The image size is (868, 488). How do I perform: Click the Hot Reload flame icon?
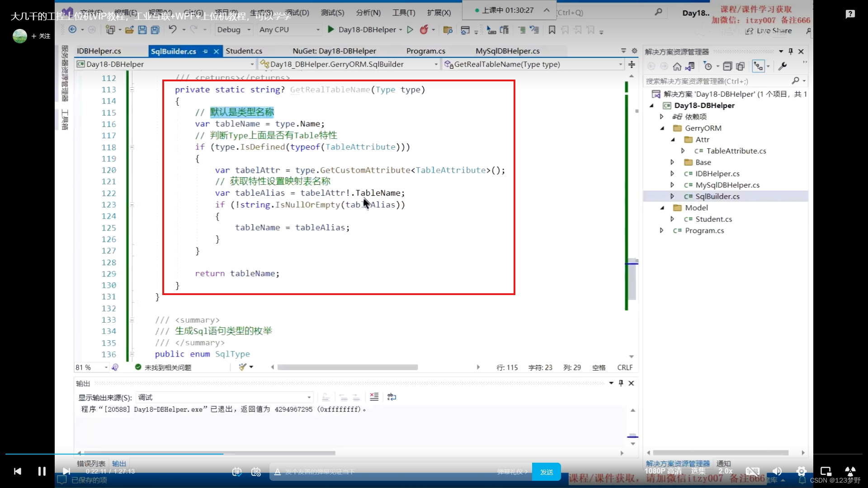424,30
